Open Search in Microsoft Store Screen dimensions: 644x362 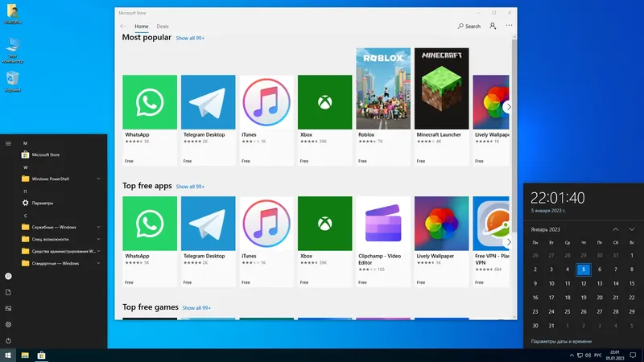coord(469,27)
